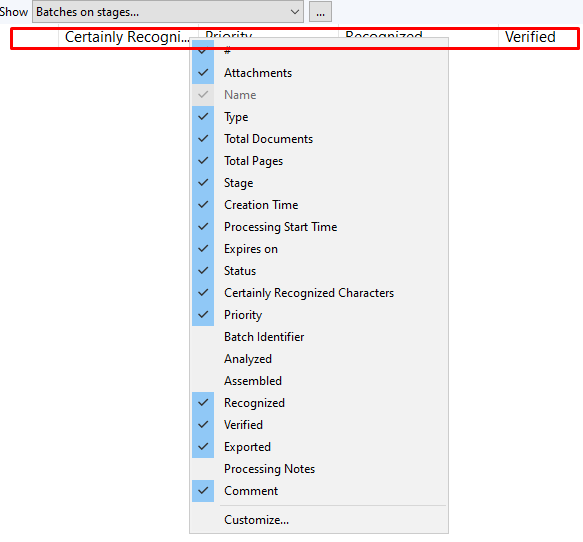Hide the Expires on column
This screenshot has width=583, height=542.
click(320, 249)
